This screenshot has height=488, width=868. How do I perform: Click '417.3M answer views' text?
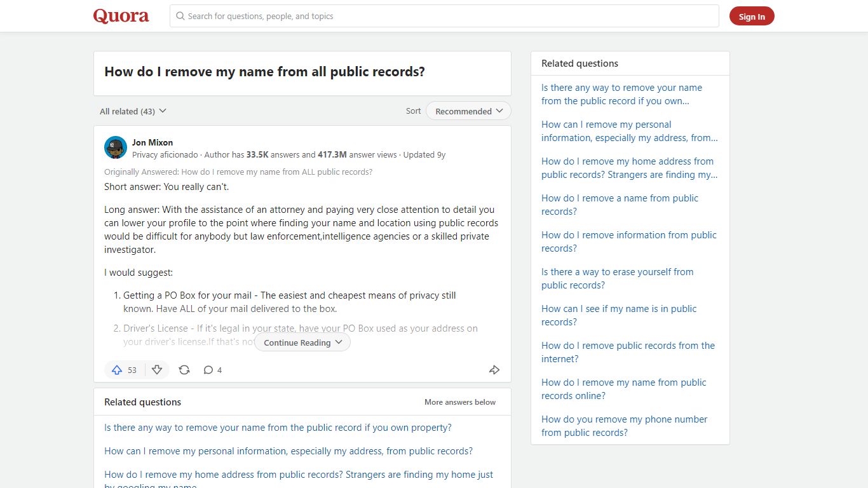357,154
